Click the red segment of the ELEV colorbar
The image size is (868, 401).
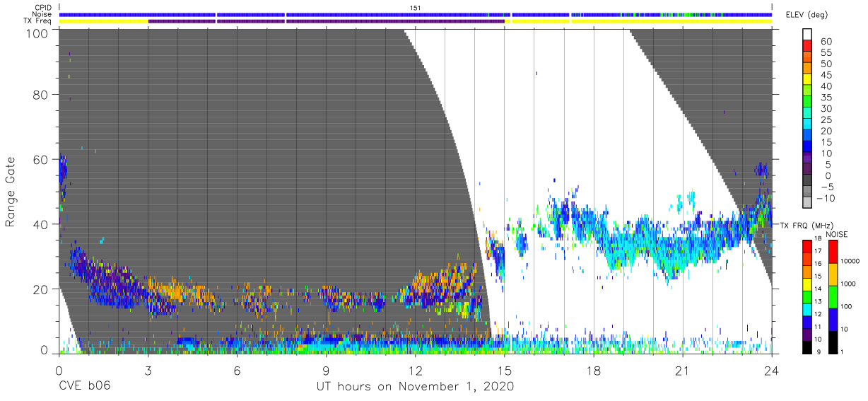point(808,47)
